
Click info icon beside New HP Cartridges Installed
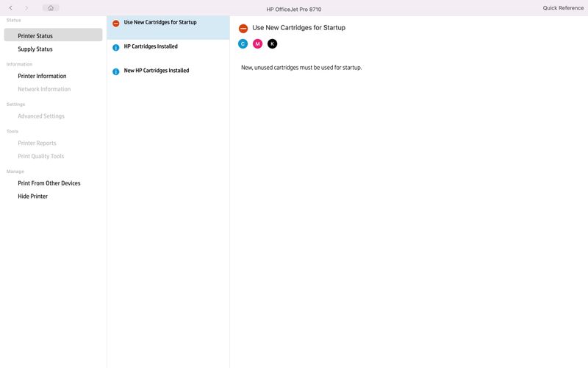(x=116, y=71)
